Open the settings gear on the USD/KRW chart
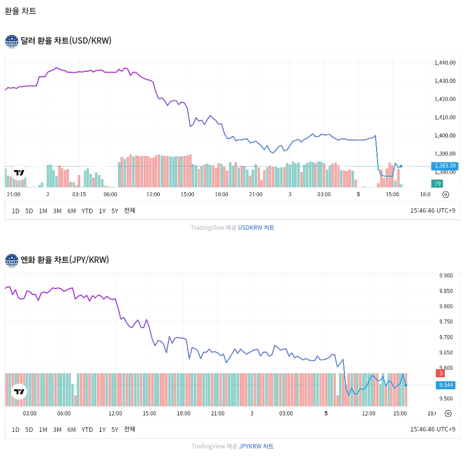 point(446,195)
